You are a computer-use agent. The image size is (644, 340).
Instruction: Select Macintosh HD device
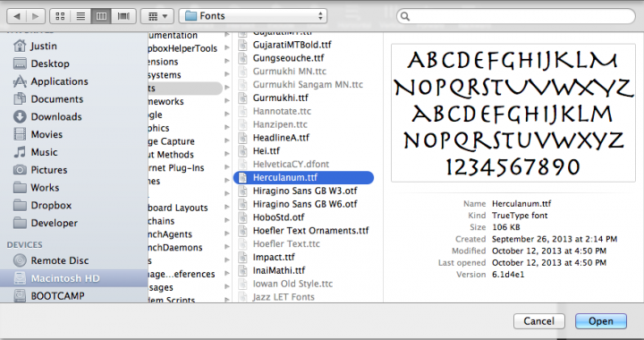(x=74, y=278)
